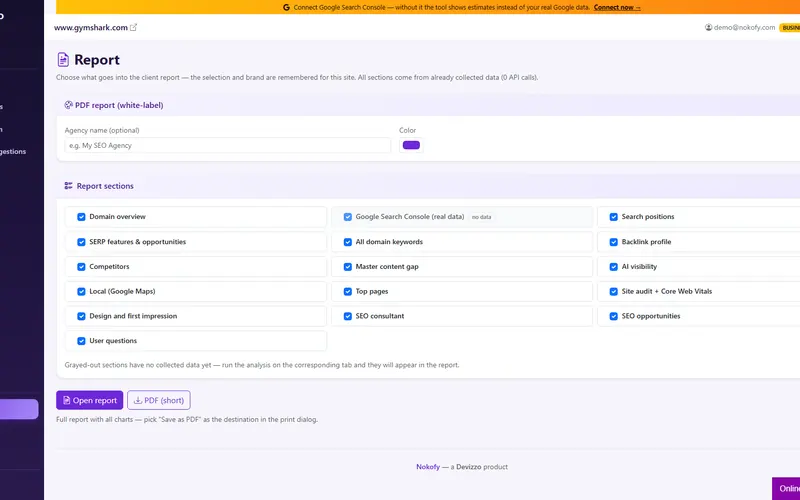This screenshot has width=800, height=500.
Task: Click the www.gymshark.com site link
Action: click(x=91, y=28)
